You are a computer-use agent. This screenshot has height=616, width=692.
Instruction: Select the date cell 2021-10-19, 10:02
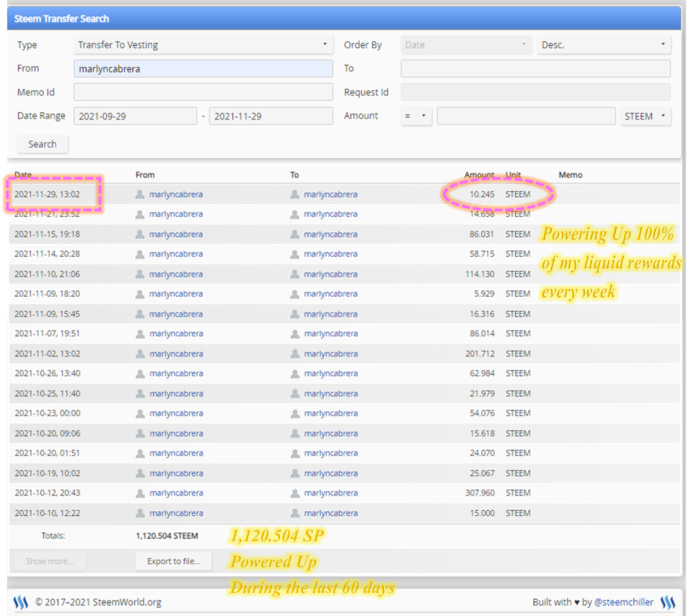pos(48,474)
